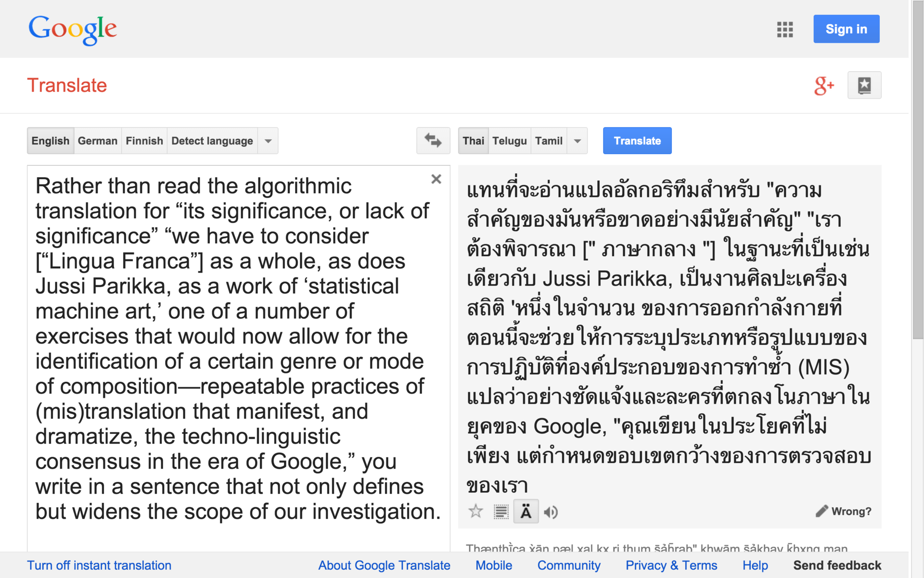Listen to the Thai translation audio
Image resolution: width=924 pixels, height=578 pixels.
coord(551,512)
